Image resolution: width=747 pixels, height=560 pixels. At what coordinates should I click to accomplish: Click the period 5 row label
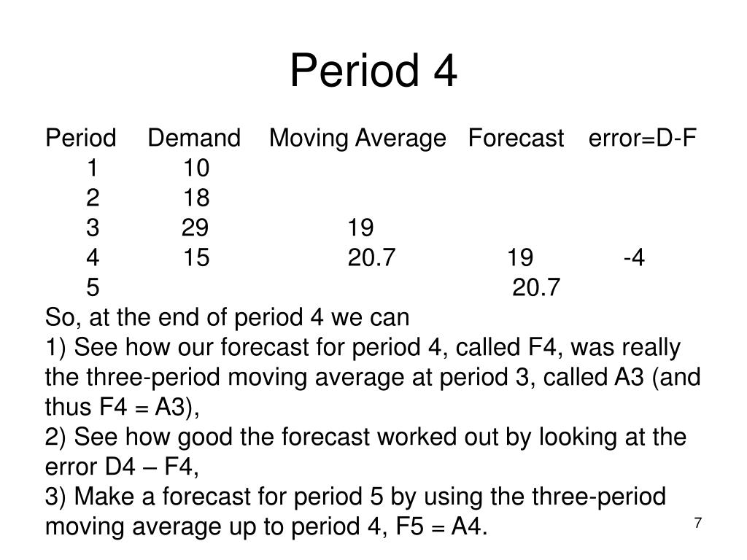[x=93, y=287]
